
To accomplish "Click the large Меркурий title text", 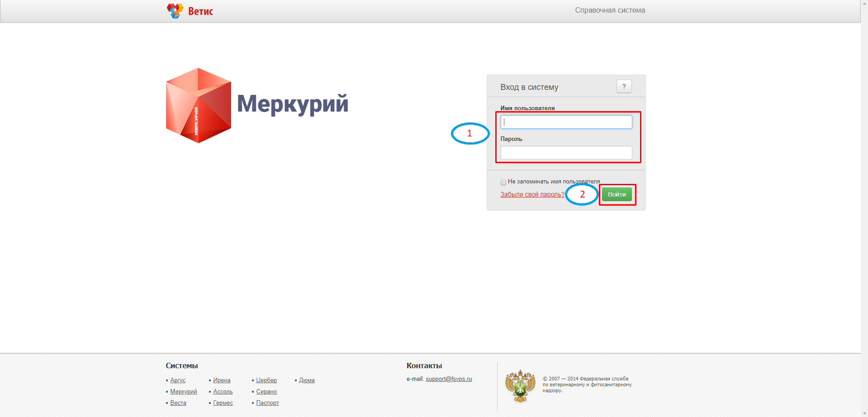I will (293, 104).
